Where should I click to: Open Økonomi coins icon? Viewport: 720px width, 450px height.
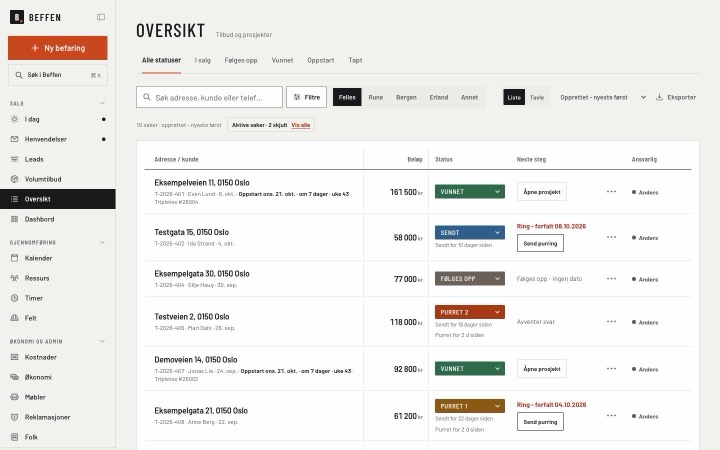click(15, 377)
